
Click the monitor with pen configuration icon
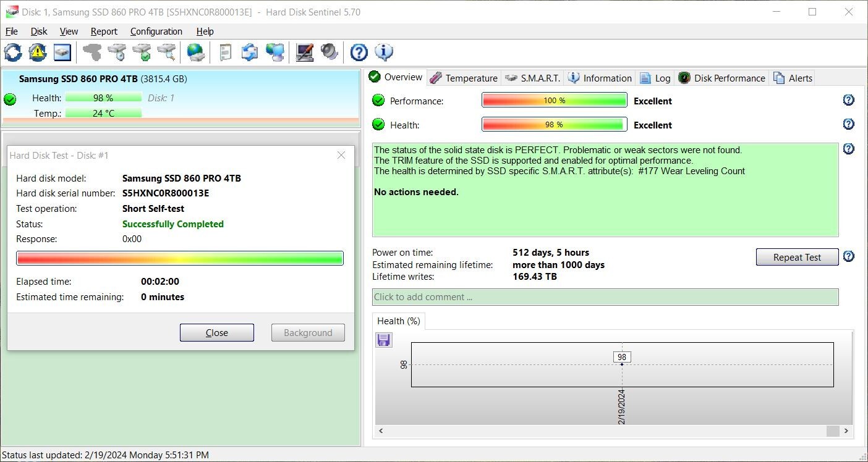click(304, 52)
